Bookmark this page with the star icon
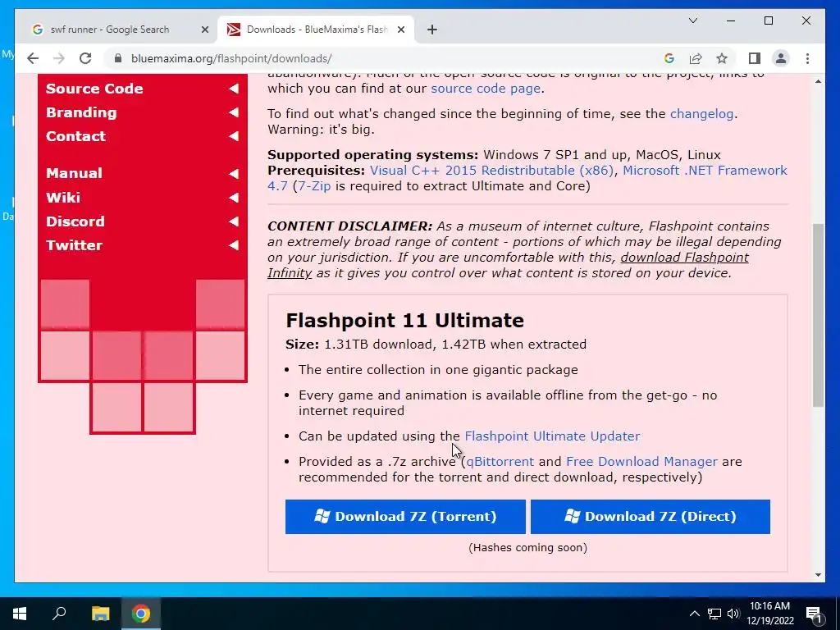This screenshot has width=840, height=630. click(722, 58)
